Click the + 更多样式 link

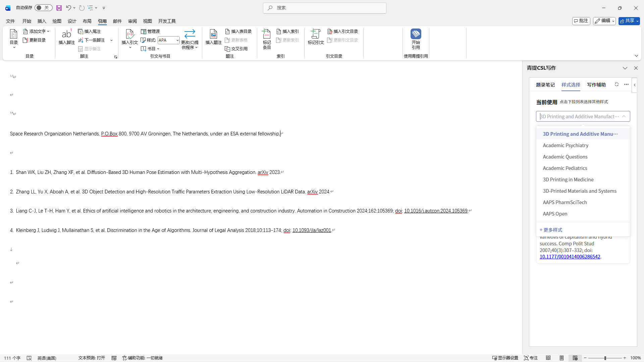[551, 230]
